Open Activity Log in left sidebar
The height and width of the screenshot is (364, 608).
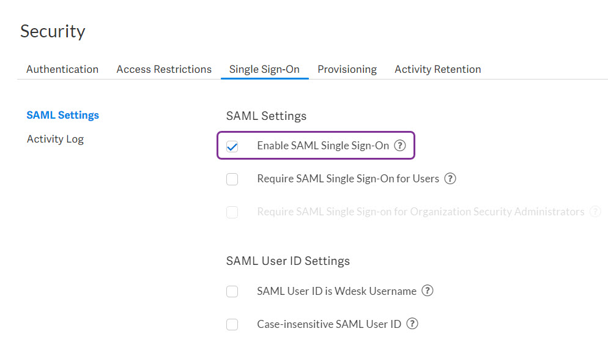click(x=55, y=139)
